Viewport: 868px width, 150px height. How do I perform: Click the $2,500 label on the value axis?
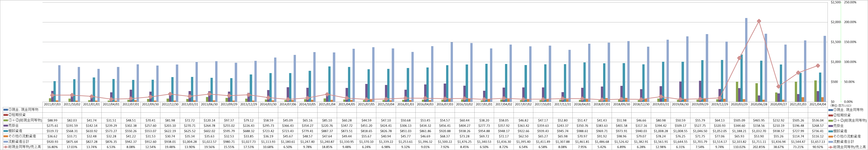[x=835, y=2]
